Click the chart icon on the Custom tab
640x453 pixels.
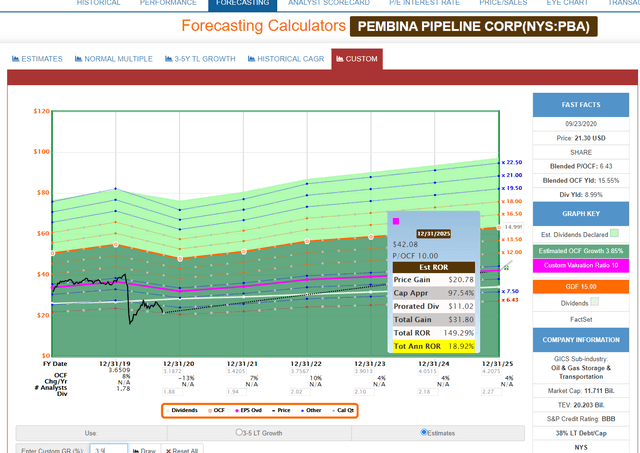pos(340,59)
